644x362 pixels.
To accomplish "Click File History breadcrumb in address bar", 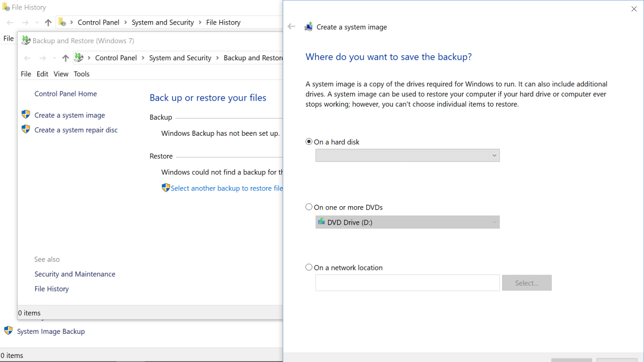I will click(x=223, y=22).
